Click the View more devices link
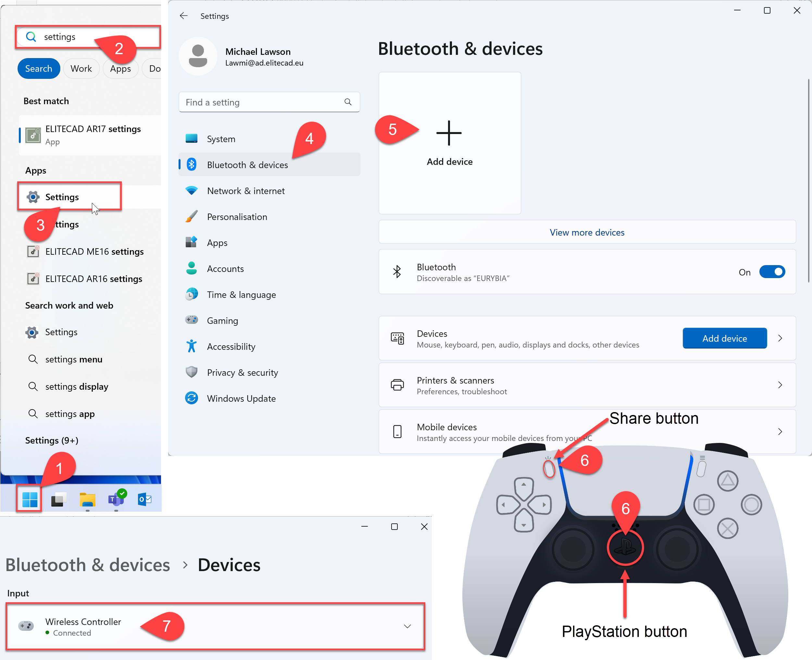Image resolution: width=812 pixels, height=660 pixels. tap(586, 232)
